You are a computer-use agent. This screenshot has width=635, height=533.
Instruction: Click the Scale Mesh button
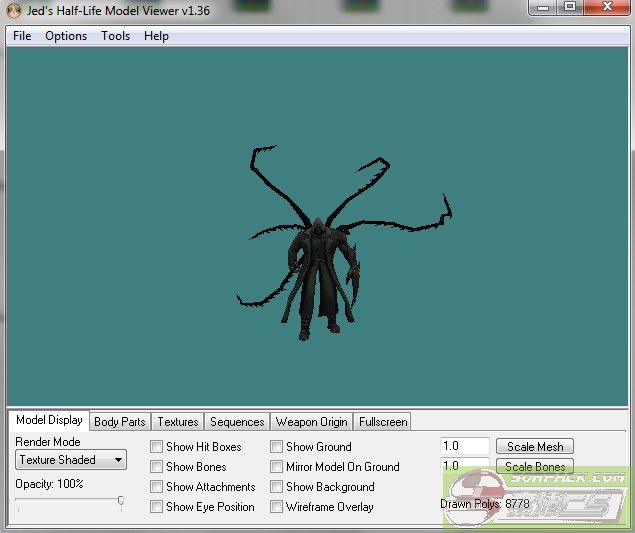coord(534,447)
